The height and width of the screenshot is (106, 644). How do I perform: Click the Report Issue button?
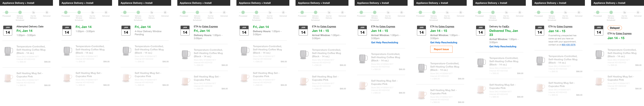click(441, 49)
